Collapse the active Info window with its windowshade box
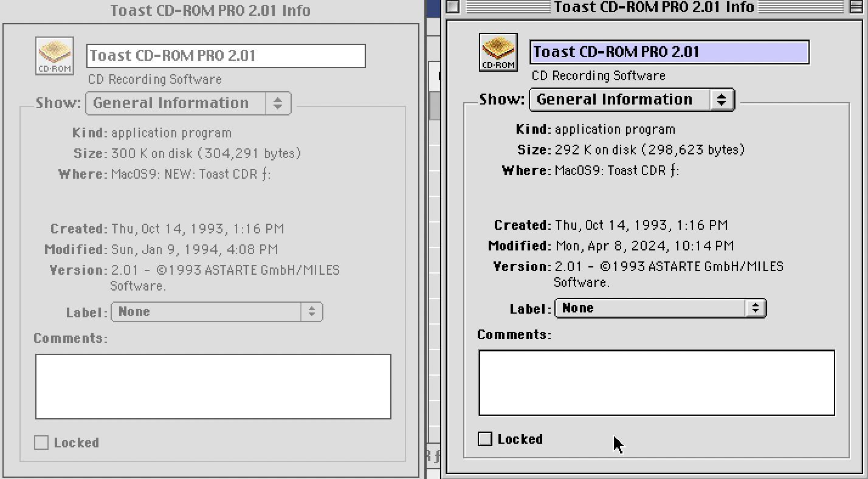This screenshot has height=479, width=868. coord(855,7)
